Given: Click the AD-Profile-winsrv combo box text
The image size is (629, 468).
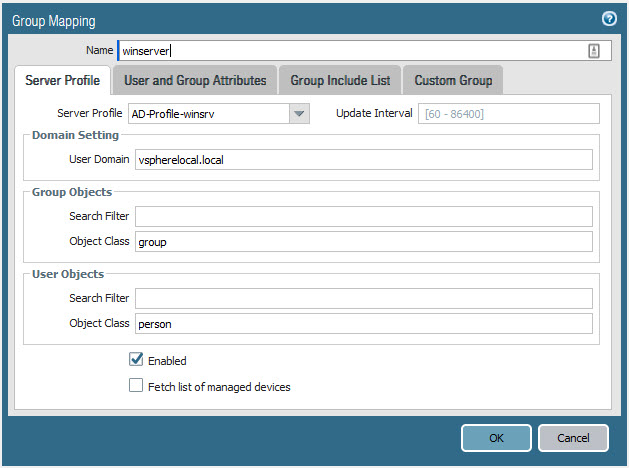Looking at the screenshot, I should click(x=208, y=114).
